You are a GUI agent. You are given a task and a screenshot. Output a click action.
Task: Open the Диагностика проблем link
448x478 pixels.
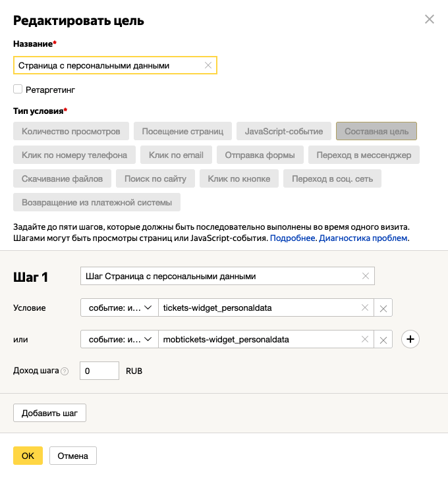pyautogui.click(x=364, y=238)
